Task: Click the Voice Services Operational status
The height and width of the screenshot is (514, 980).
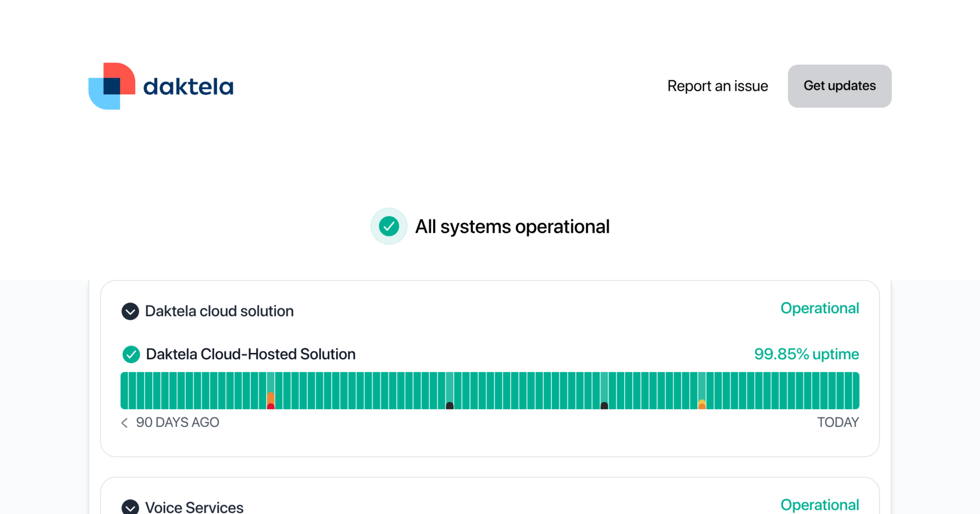Action: coord(820,505)
